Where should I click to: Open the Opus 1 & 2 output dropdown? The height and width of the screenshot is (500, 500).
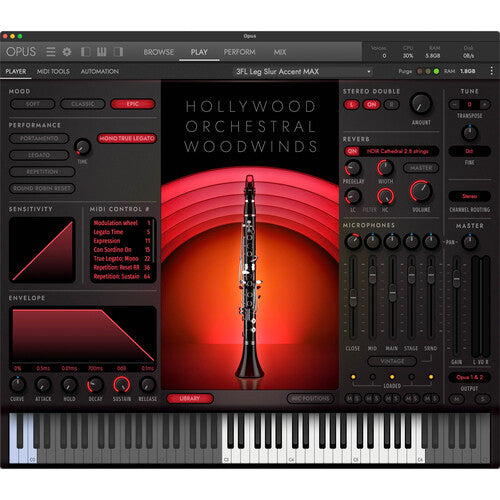pyautogui.click(x=469, y=377)
